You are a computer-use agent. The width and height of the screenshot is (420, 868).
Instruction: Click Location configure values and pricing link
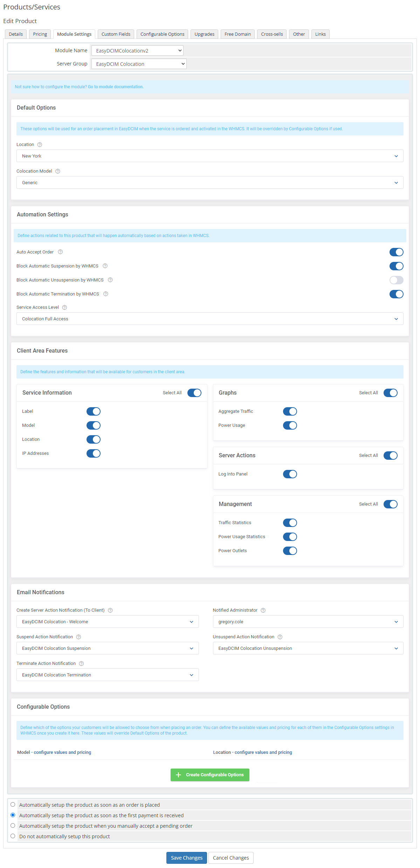click(263, 752)
